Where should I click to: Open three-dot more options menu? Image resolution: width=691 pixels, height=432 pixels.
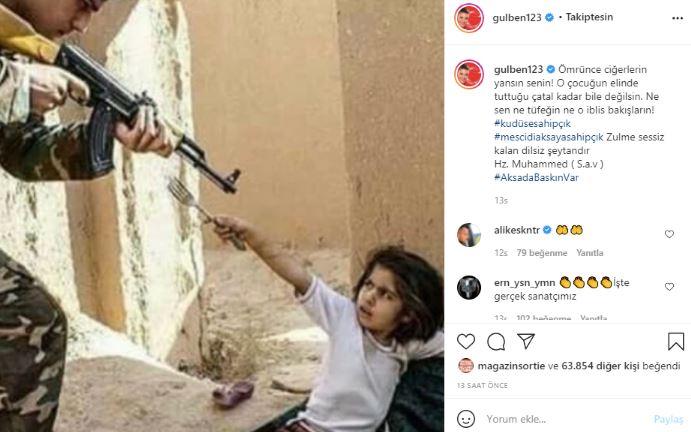[677, 18]
